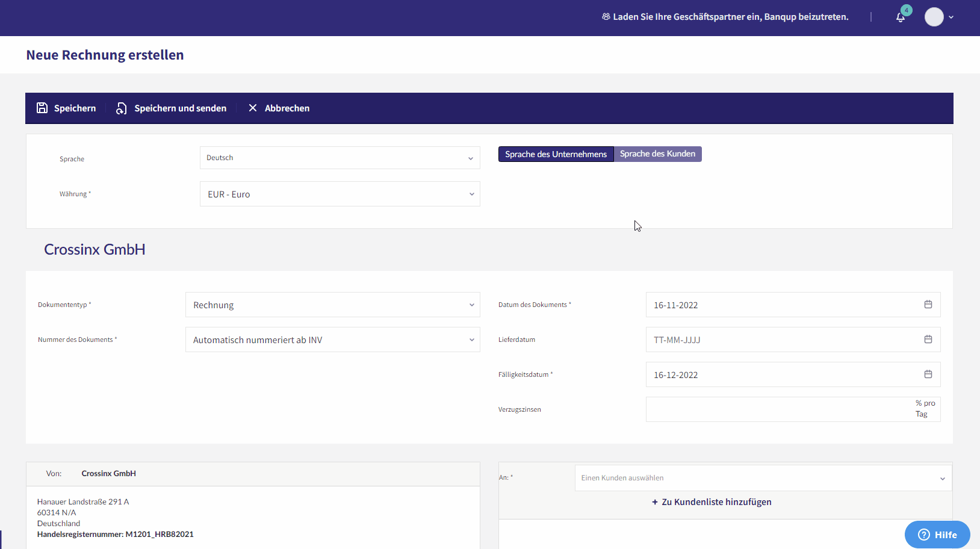The height and width of the screenshot is (549, 980).
Task: Click the Hanauer Landstraße 291 A address
Action: tap(83, 502)
